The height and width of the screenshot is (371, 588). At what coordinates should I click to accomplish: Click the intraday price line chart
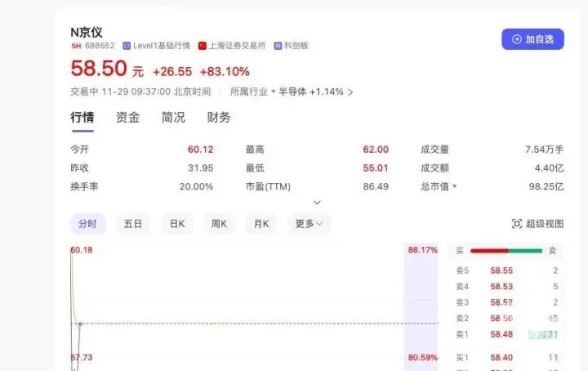254,307
